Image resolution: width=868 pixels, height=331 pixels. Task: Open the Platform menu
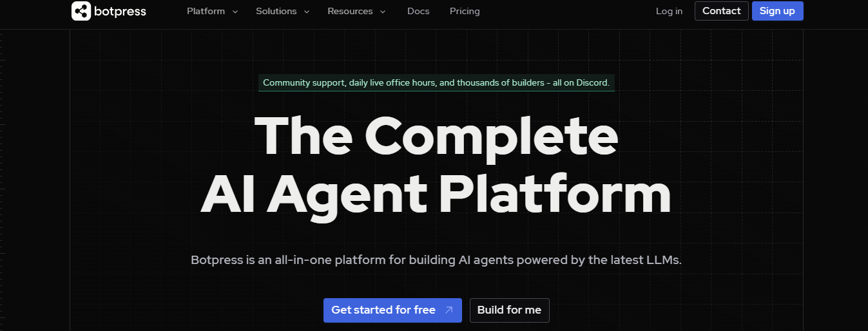206,11
